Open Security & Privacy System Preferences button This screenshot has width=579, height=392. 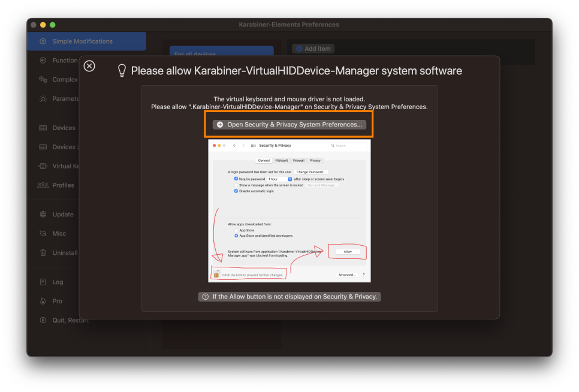pyautogui.click(x=289, y=125)
